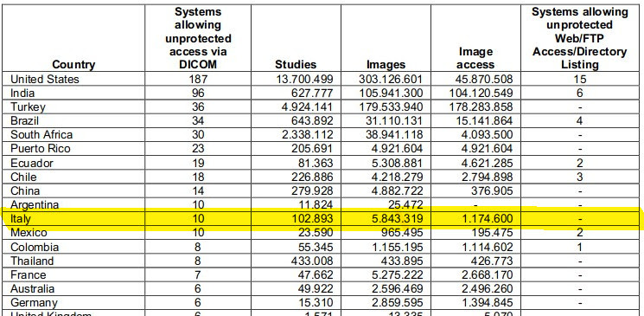Click the Systems allowing unprotected DICOM header
This screenshot has width=644, height=316.
point(198,38)
